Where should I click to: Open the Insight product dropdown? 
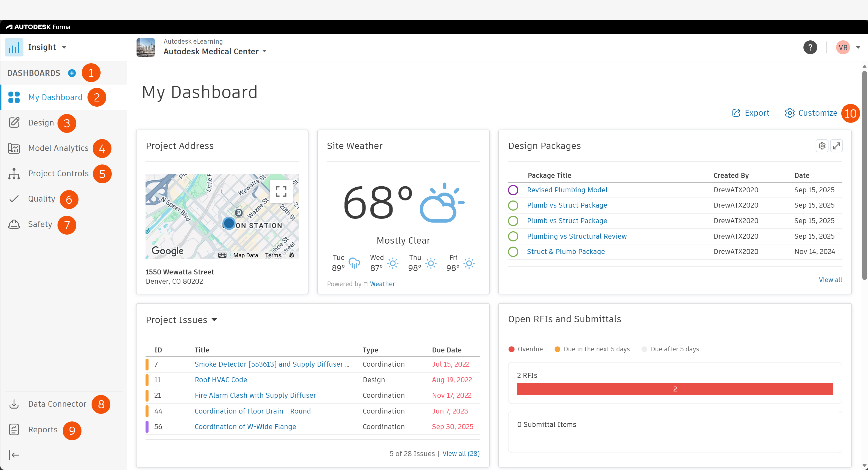pos(64,47)
